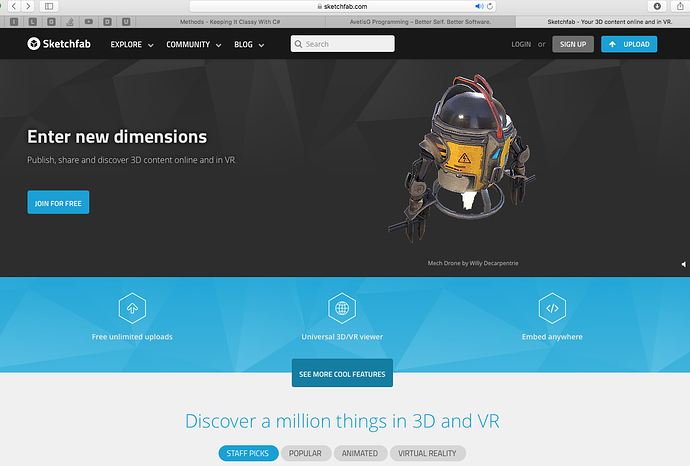The height and width of the screenshot is (466, 690).
Task: Expand the Blog dropdown menu
Action: coord(249,44)
